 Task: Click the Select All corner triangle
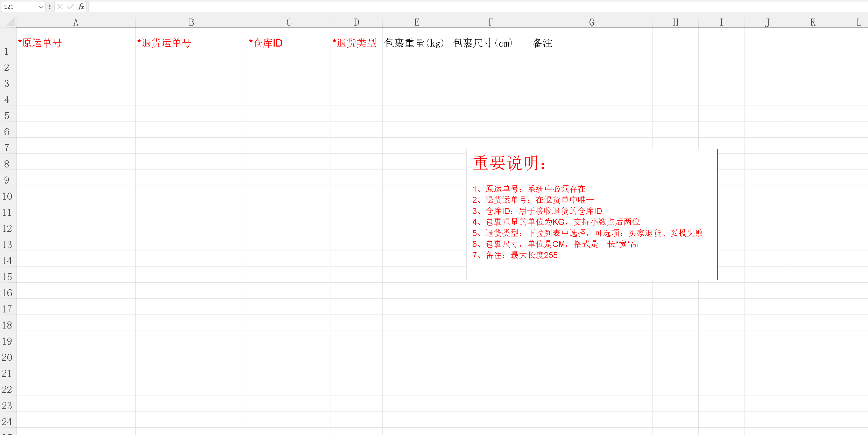pos(10,22)
